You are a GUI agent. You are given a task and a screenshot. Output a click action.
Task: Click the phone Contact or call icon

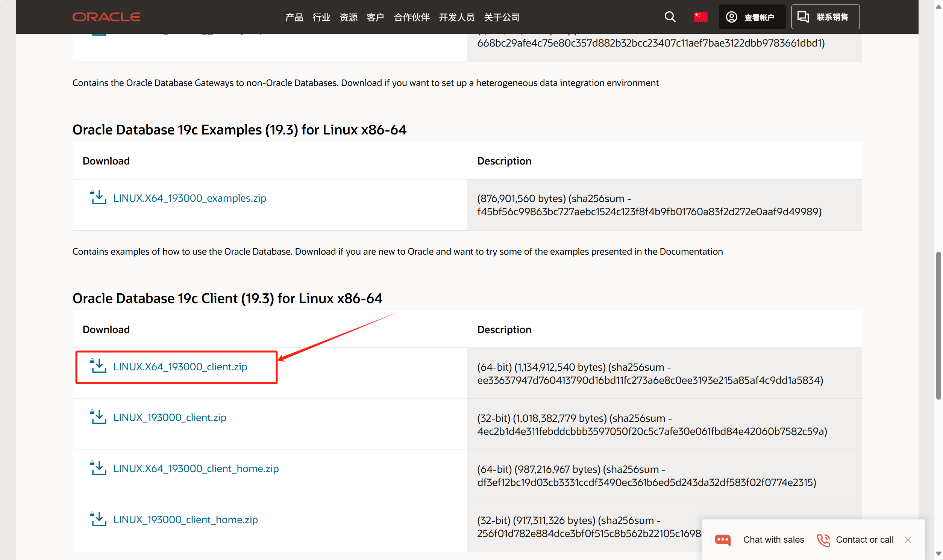823,540
